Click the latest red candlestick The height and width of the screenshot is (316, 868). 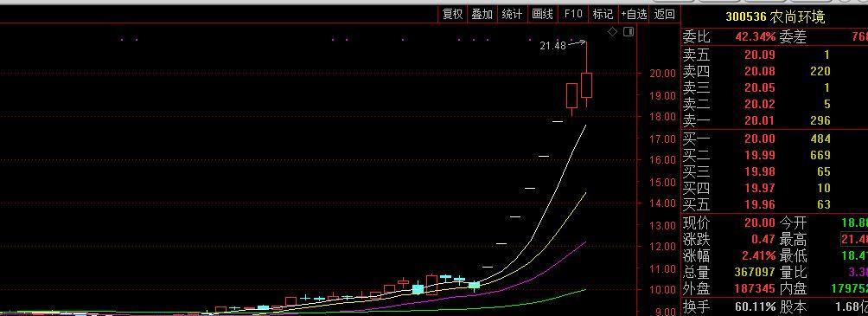tap(586, 85)
